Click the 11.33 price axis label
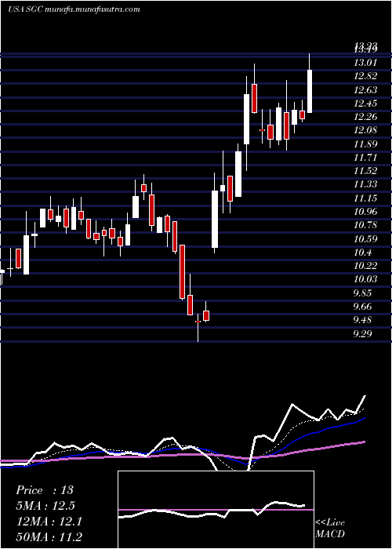Screen dimensions: 392x549 coord(365,184)
